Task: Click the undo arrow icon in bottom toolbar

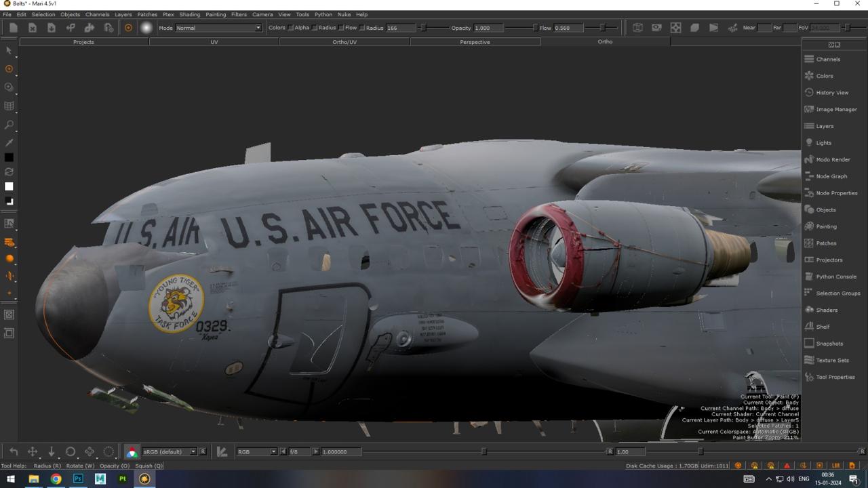Action: coord(14,451)
